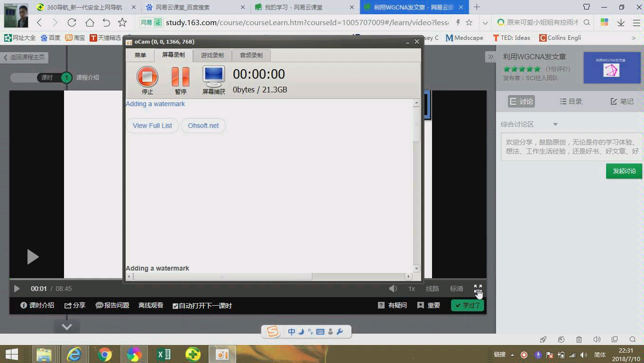The image size is (644, 363).
Task: Launch Chrome from the taskbar
Action: coord(105,354)
